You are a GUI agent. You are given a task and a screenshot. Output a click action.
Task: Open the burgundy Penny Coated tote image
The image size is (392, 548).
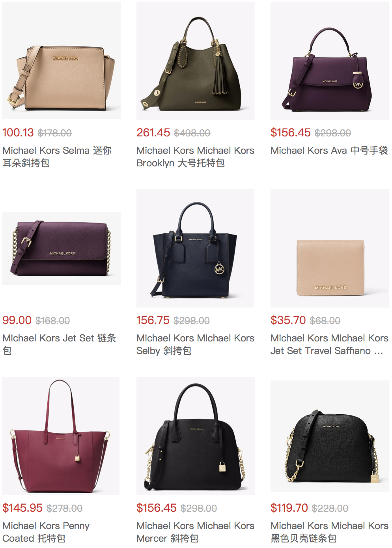tap(61, 436)
